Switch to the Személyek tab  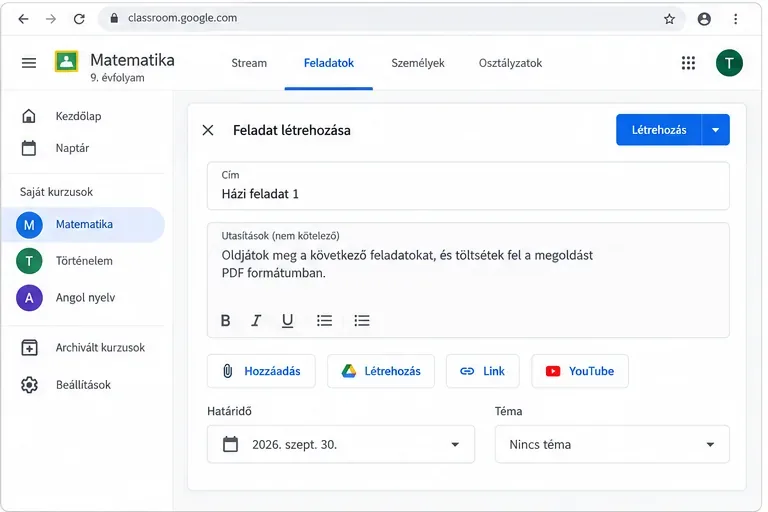pos(418,63)
